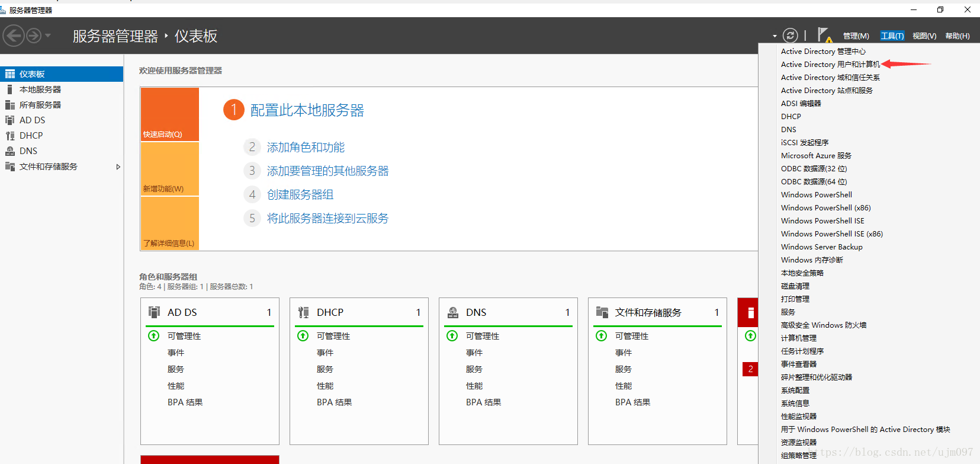Click the 配置此本地服务器 link
The image size is (980, 464).
(x=307, y=110)
